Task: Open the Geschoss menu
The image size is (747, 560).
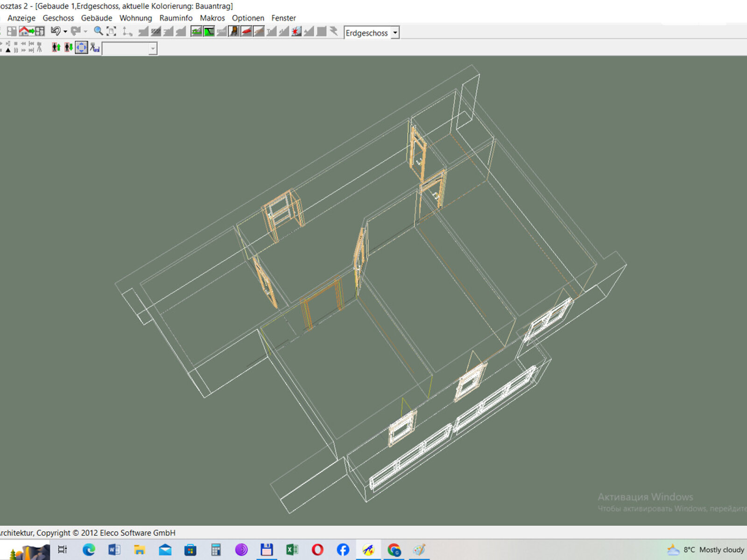Action: point(58,18)
